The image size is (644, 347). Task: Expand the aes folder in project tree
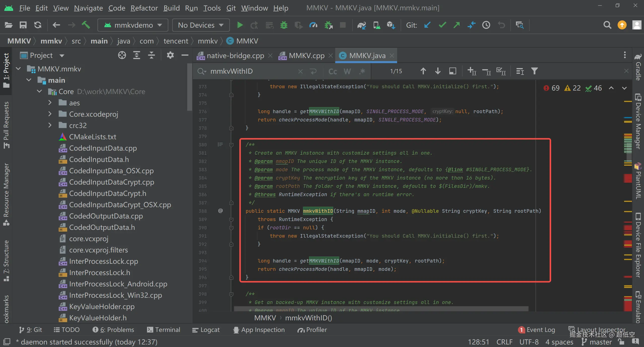click(50, 103)
